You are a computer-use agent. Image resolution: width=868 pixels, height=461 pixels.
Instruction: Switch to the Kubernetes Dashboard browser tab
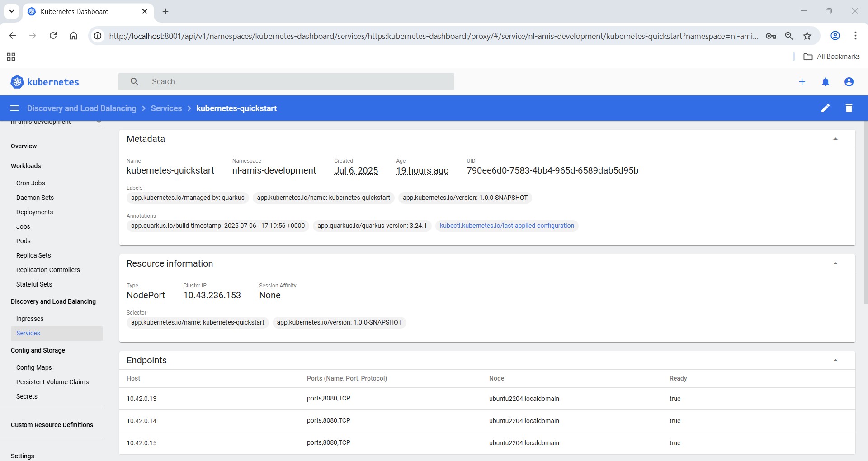coord(75,11)
